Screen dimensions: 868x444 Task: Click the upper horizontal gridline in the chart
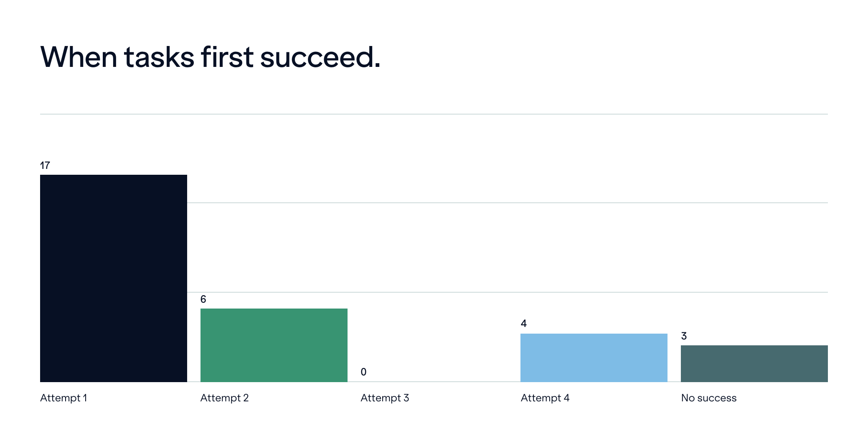[x=508, y=203]
